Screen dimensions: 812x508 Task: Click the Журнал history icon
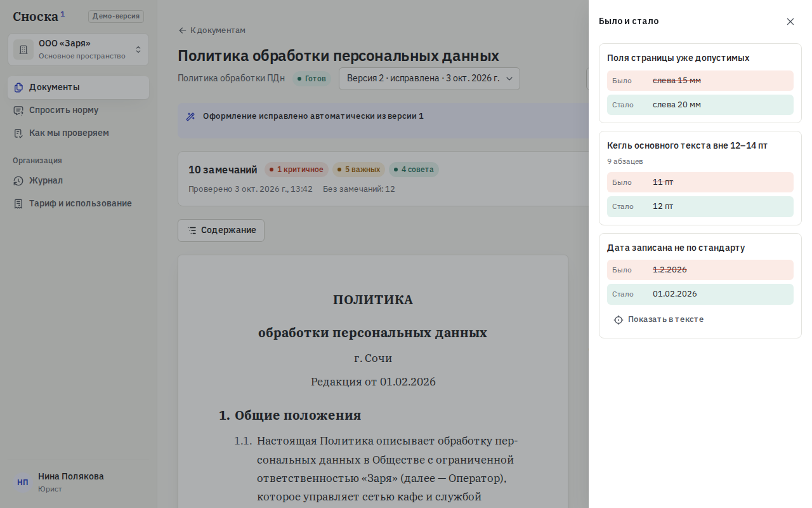[18, 181]
